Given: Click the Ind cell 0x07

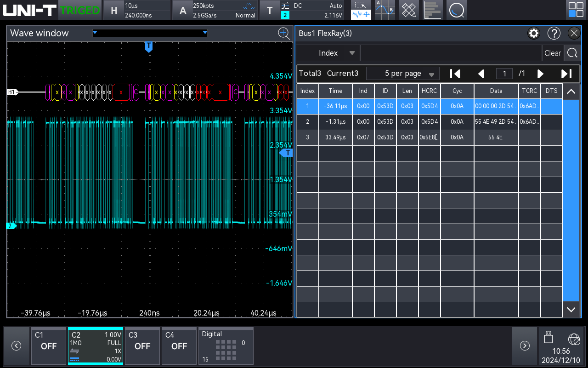Looking at the screenshot, I should [x=363, y=138].
